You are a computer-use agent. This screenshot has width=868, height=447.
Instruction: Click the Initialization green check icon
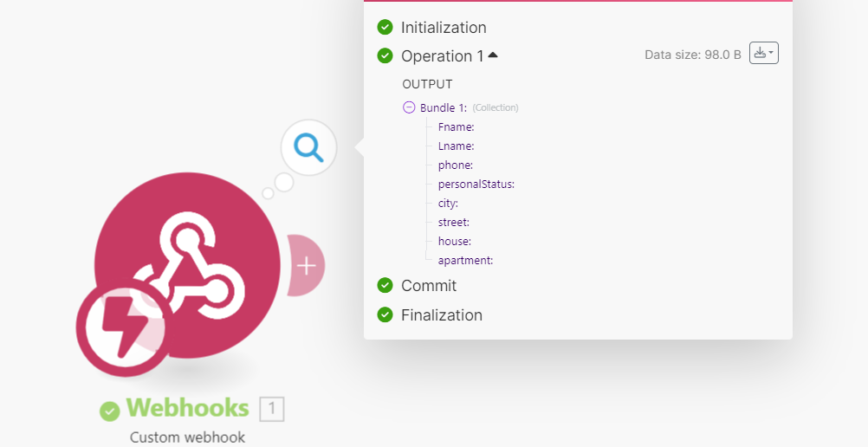click(385, 27)
